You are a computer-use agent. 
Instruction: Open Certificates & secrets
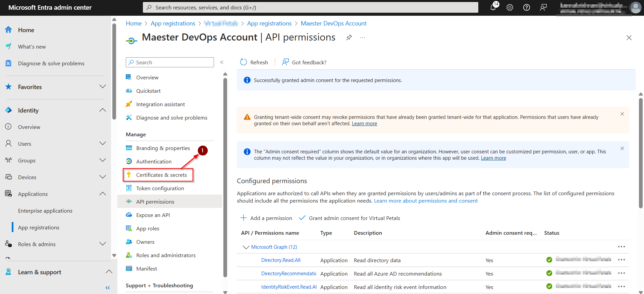[x=161, y=175]
